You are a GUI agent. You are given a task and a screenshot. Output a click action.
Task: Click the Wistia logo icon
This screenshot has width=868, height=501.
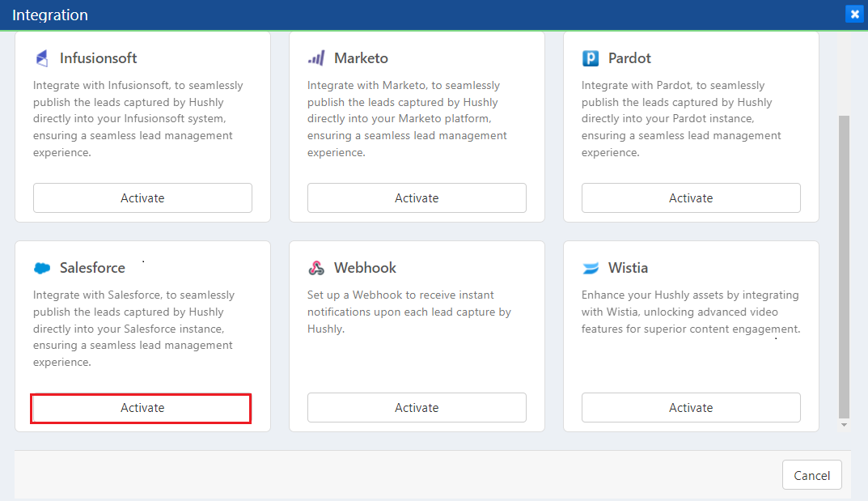591,268
